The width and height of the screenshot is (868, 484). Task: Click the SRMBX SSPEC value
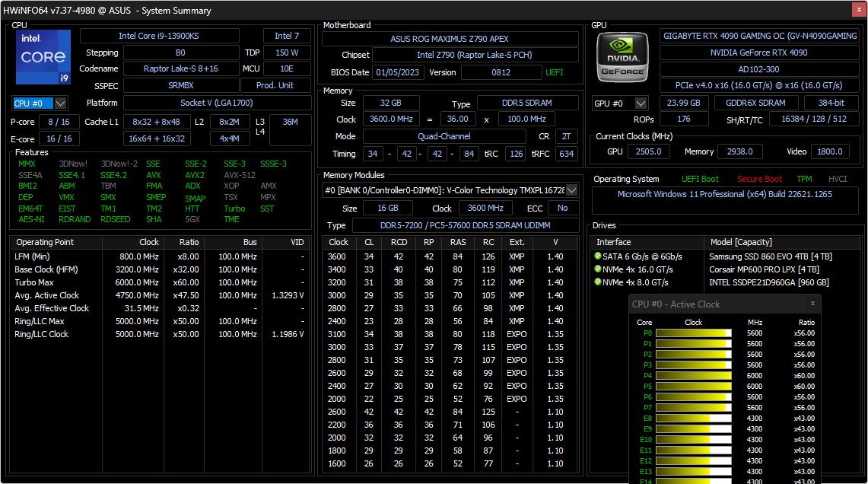[x=181, y=85]
